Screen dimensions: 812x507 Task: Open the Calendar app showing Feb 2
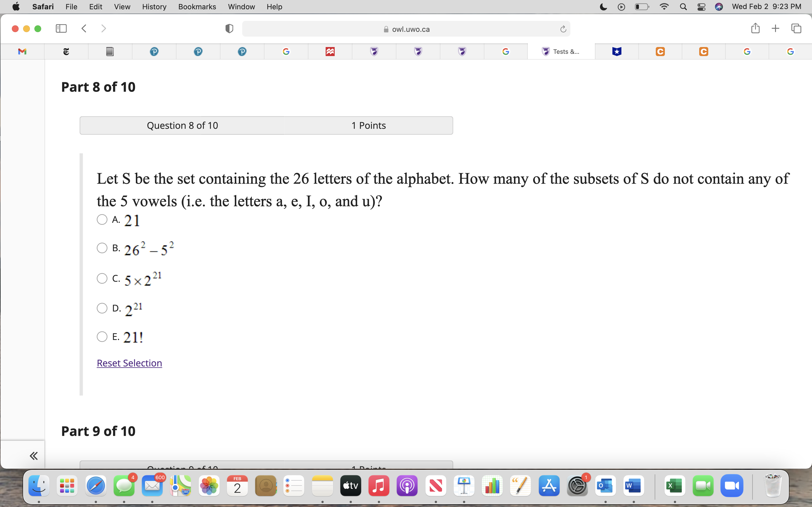pyautogui.click(x=237, y=486)
